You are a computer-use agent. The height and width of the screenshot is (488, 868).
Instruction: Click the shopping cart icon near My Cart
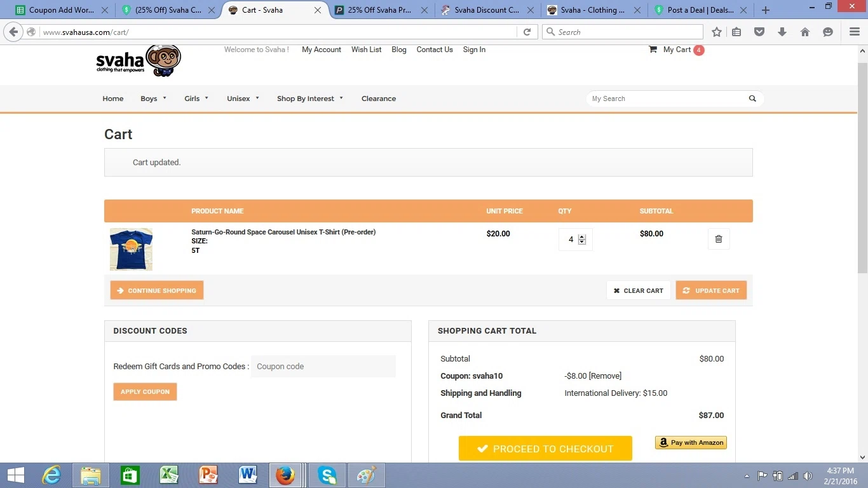[653, 50]
